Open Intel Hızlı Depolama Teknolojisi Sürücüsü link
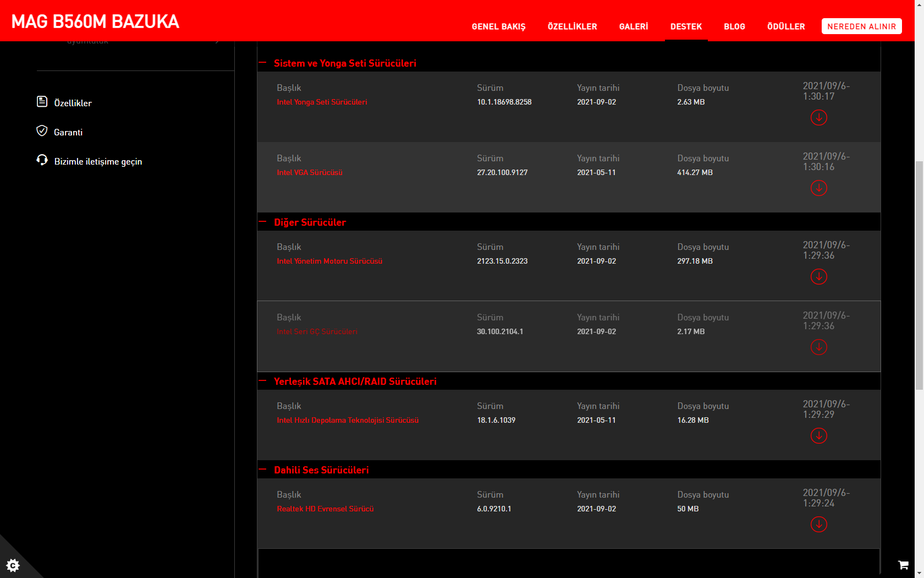 pos(348,420)
